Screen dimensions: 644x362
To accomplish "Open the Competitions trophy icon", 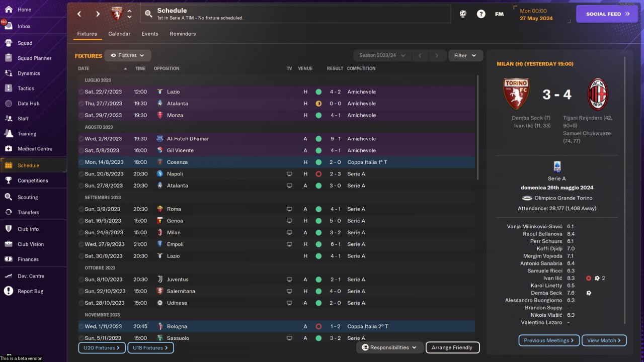I will click(x=9, y=180).
